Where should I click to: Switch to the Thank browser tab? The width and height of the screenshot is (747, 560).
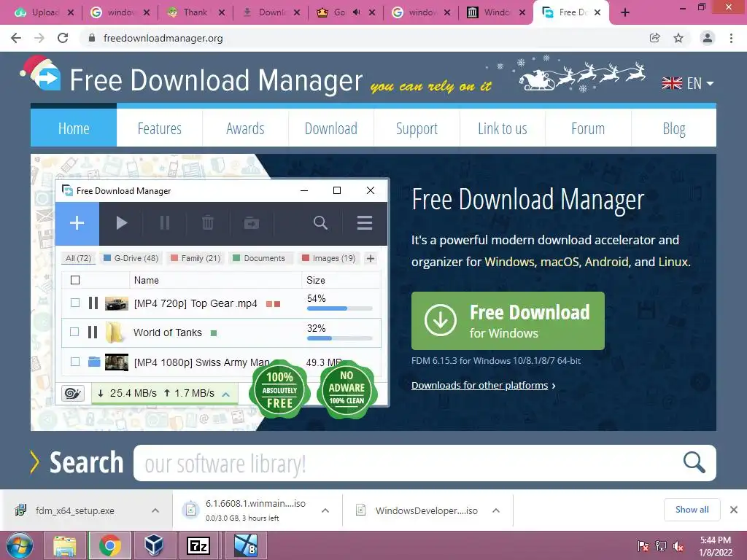point(196,12)
